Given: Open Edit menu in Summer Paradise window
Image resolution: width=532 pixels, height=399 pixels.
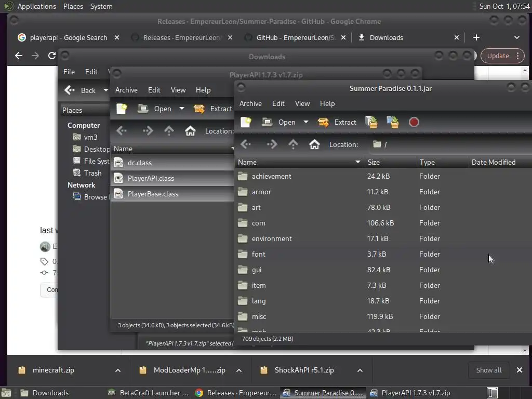Looking at the screenshot, I should 278,103.
